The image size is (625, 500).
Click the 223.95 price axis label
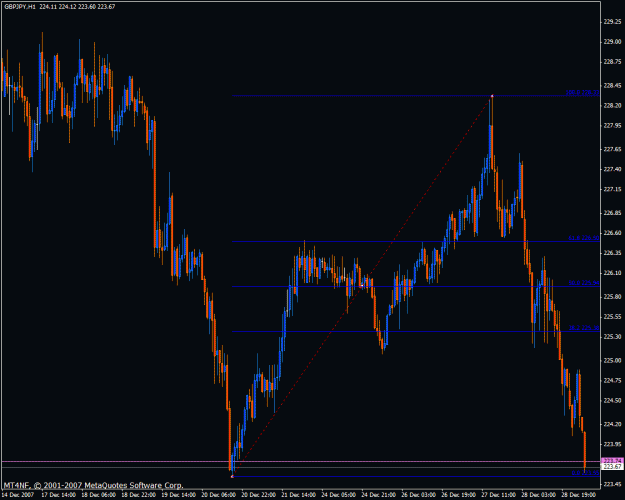(612, 444)
